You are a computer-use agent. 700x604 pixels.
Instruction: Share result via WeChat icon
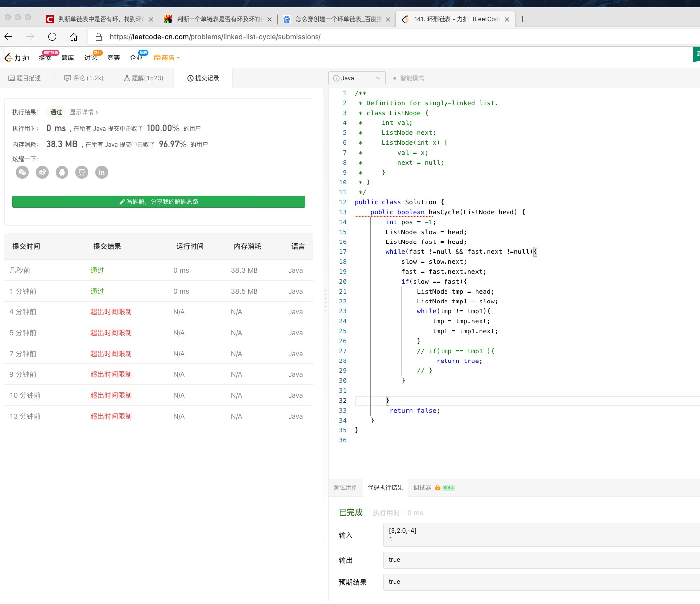coord(22,172)
